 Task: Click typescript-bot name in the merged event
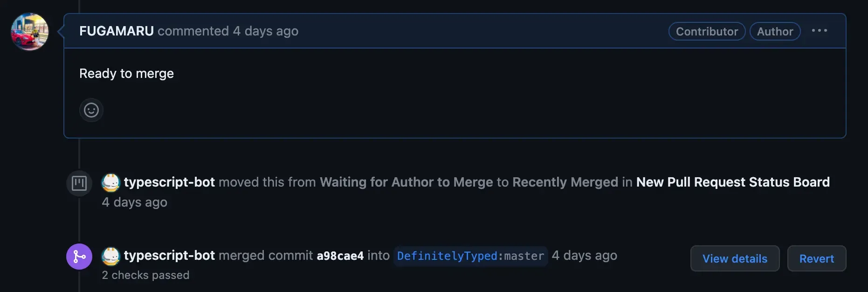click(169, 256)
